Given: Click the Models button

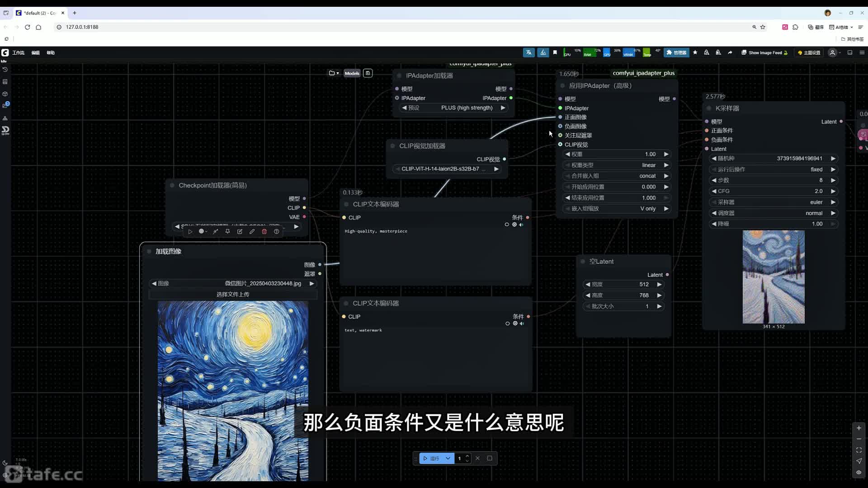Looking at the screenshot, I should [352, 73].
